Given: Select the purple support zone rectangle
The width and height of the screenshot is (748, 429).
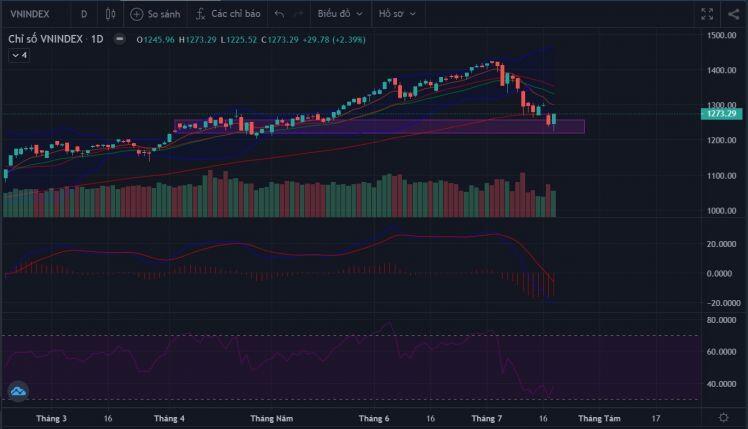Looking at the screenshot, I should coord(379,126).
